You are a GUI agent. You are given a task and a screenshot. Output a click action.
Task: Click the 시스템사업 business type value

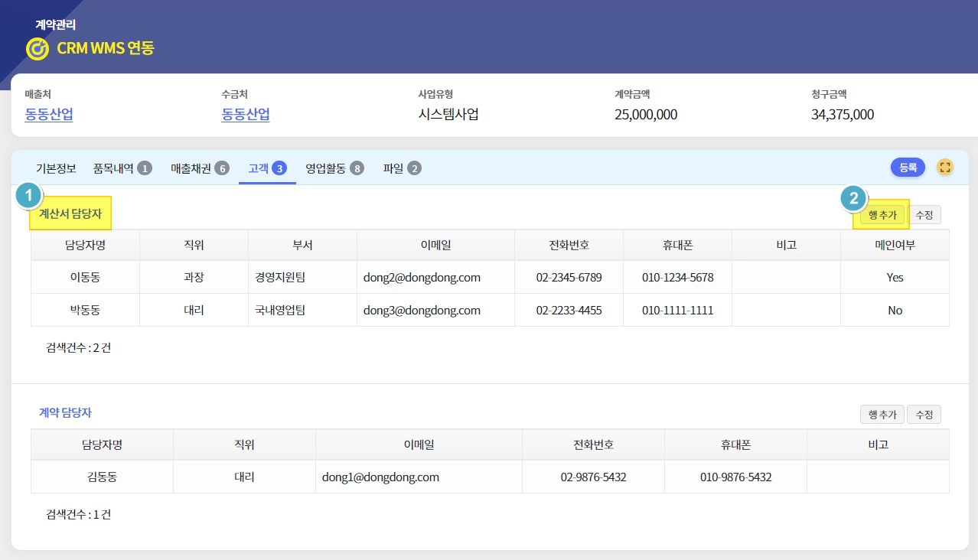point(448,115)
